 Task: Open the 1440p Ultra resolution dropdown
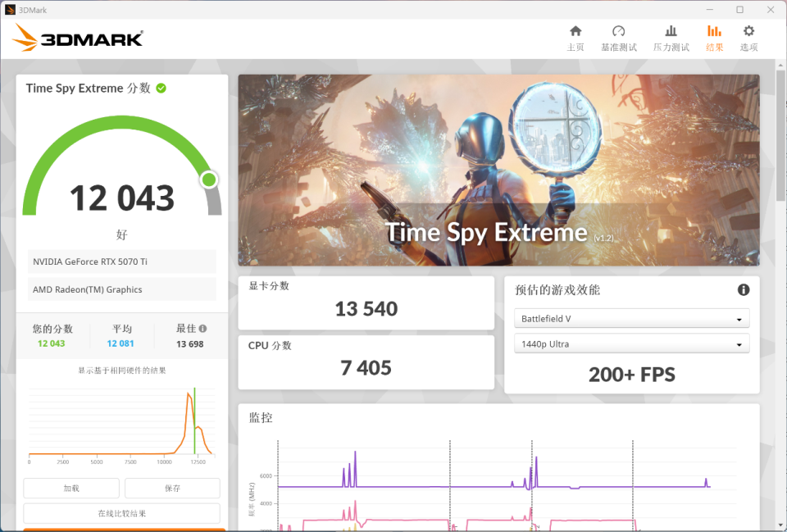[x=631, y=343]
